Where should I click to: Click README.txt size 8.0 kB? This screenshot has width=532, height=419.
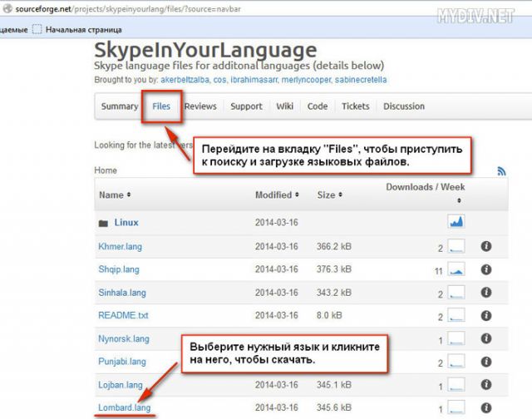(329, 316)
